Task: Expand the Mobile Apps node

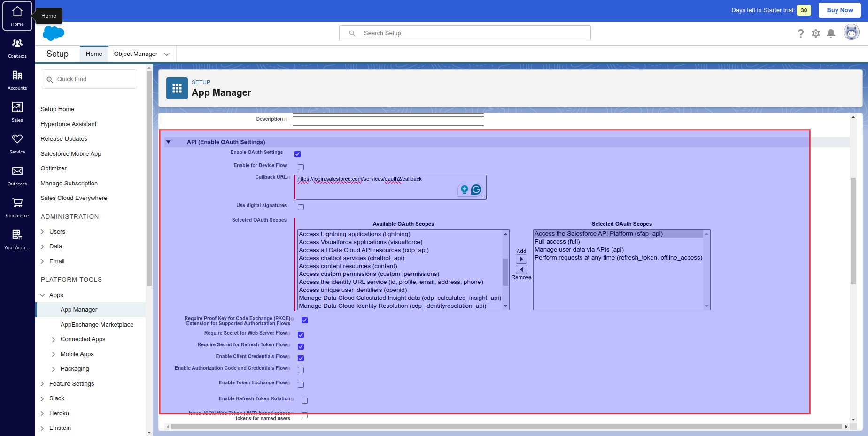Action: pos(54,354)
